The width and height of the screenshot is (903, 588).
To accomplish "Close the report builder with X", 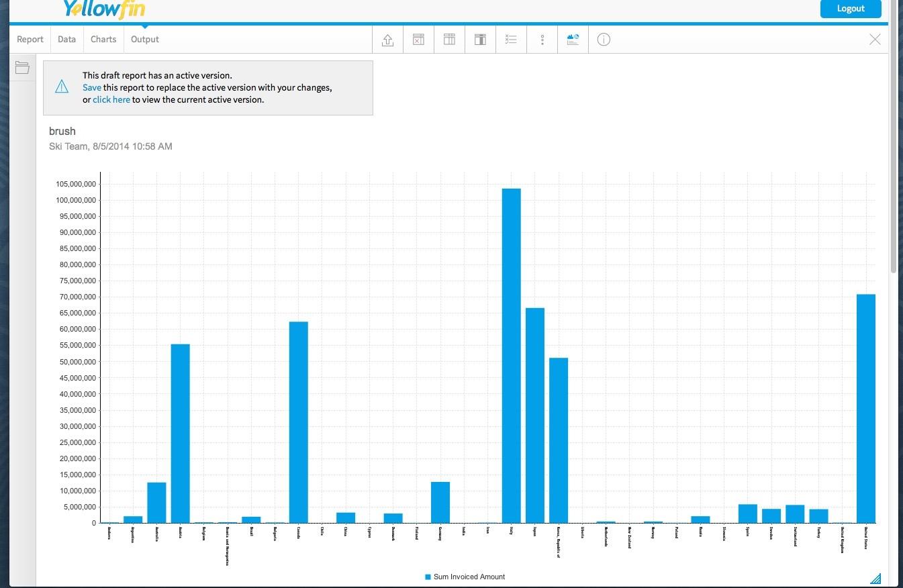I will [875, 40].
